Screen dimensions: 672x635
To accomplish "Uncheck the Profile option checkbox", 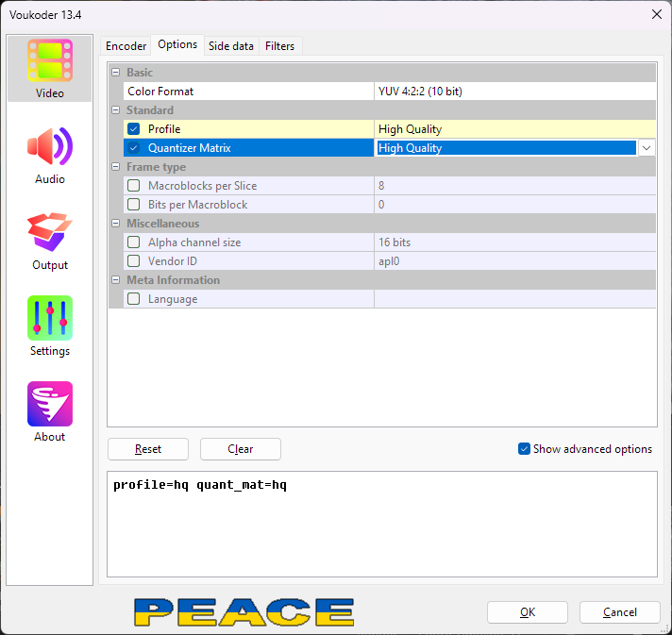I will [134, 129].
